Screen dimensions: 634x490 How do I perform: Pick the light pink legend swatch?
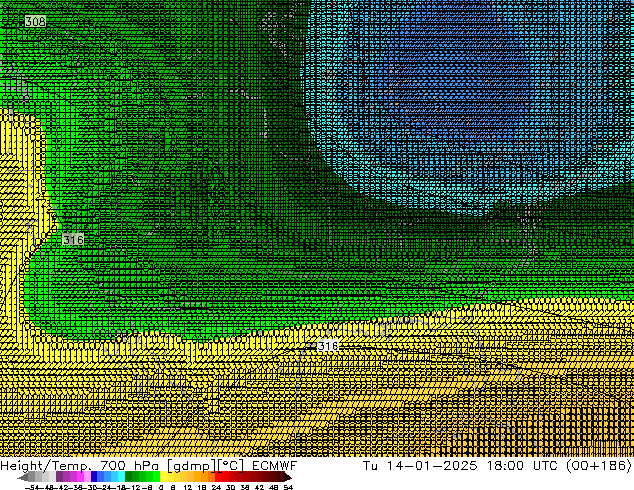pos(87,477)
